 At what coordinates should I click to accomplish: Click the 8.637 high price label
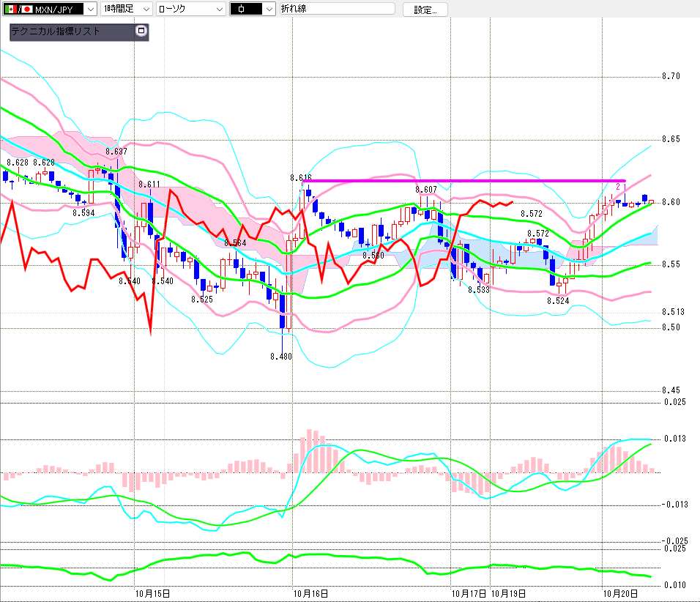tap(116, 152)
